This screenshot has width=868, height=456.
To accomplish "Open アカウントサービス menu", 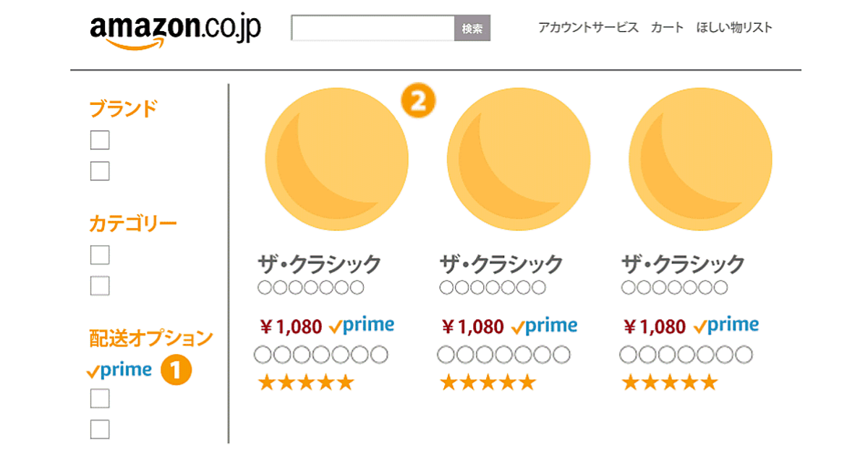I will tap(588, 28).
